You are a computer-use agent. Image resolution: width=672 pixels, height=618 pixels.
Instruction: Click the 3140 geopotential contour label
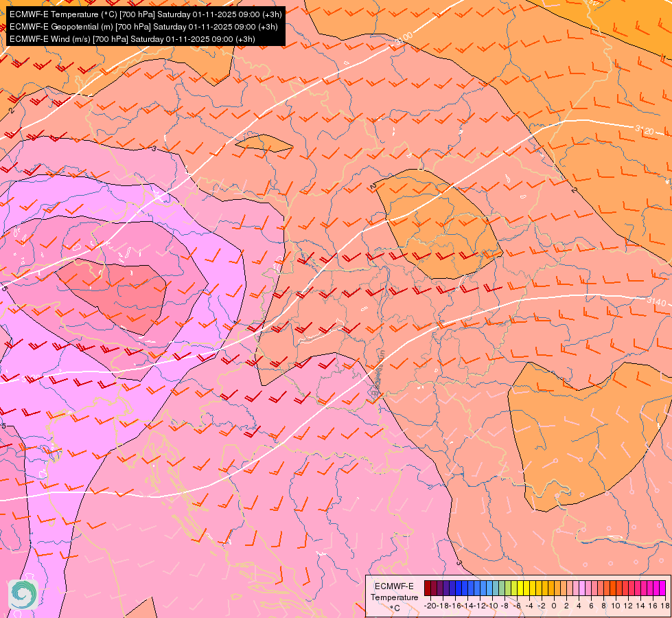click(656, 301)
